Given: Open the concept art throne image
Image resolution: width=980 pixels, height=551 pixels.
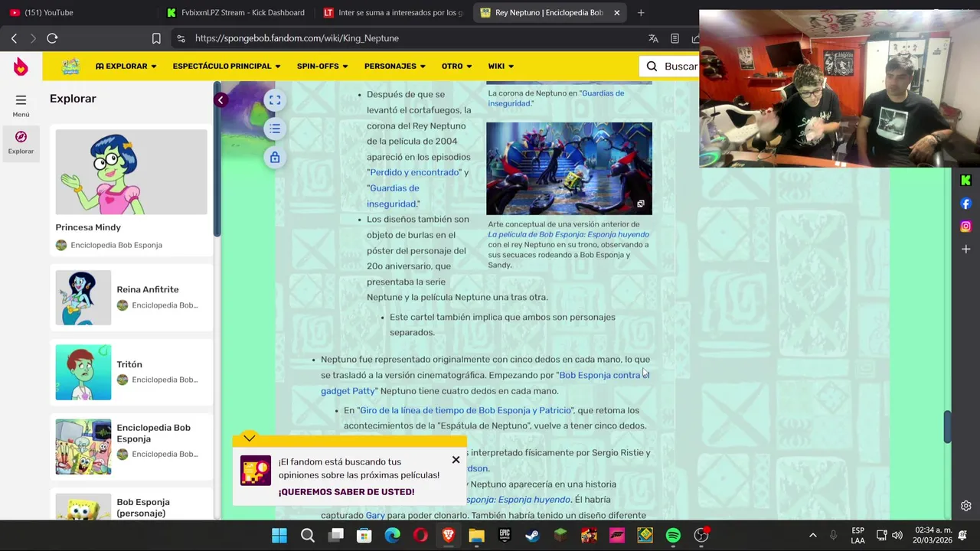Looking at the screenshot, I should coord(569,168).
